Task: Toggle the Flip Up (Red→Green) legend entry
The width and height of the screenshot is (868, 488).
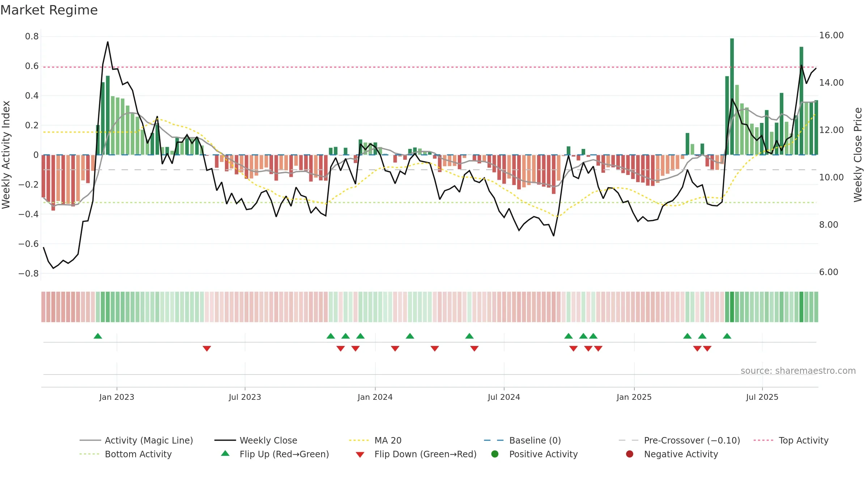Action: point(275,454)
